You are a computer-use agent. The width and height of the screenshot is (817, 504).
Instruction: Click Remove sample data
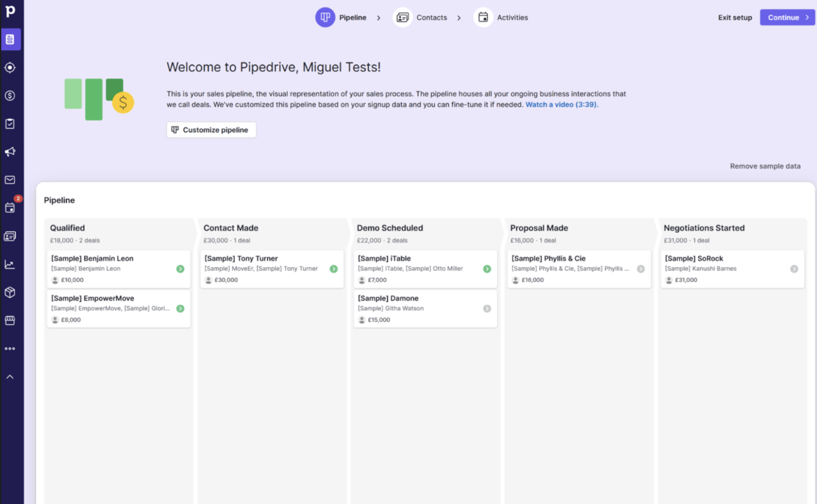765,166
